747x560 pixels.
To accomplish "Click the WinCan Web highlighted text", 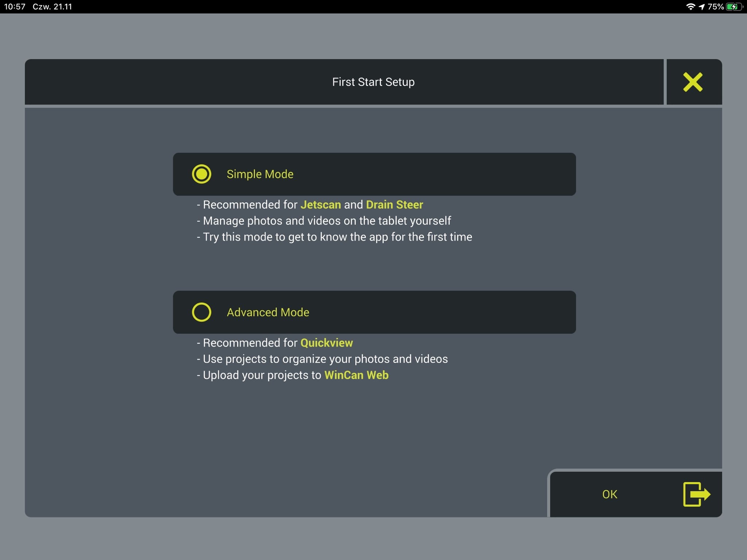I will [x=356, y=375].
